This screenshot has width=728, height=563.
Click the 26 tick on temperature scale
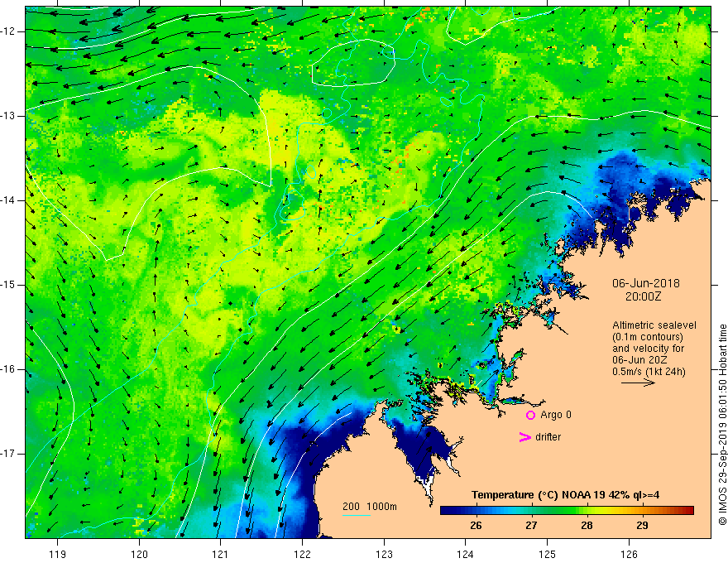tap(476, 526)
